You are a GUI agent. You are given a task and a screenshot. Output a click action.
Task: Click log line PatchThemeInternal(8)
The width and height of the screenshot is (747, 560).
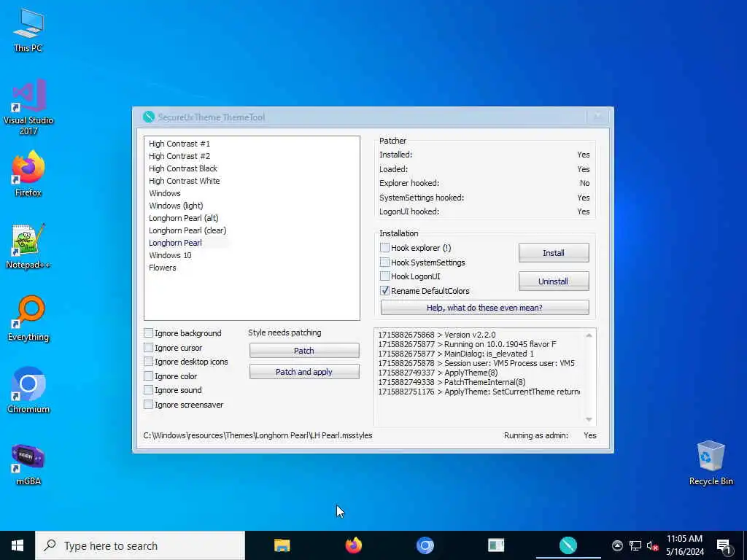pyautogui.click(x=452, y=382)
